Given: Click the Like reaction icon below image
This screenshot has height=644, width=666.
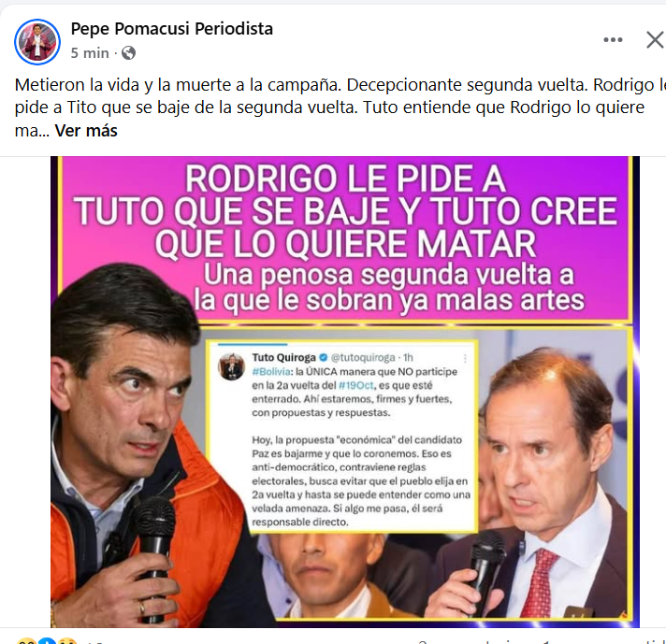Looking at the screenshot, I should coord(47,641).
